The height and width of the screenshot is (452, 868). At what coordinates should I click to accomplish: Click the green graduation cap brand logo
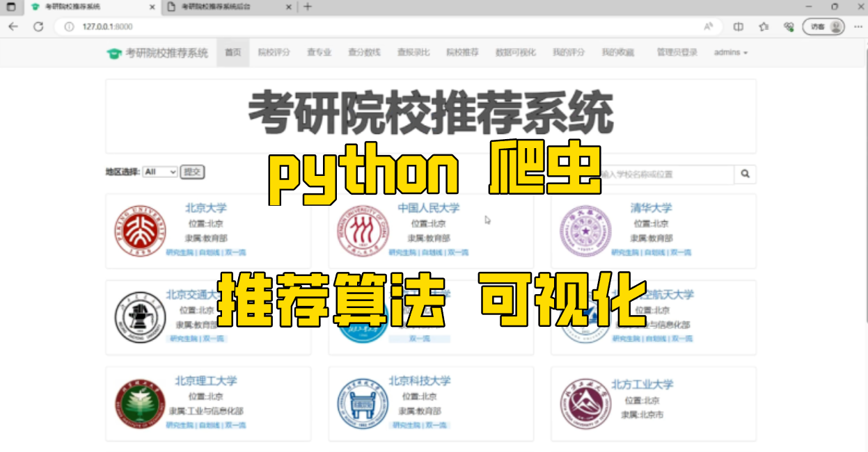point(114,53)
